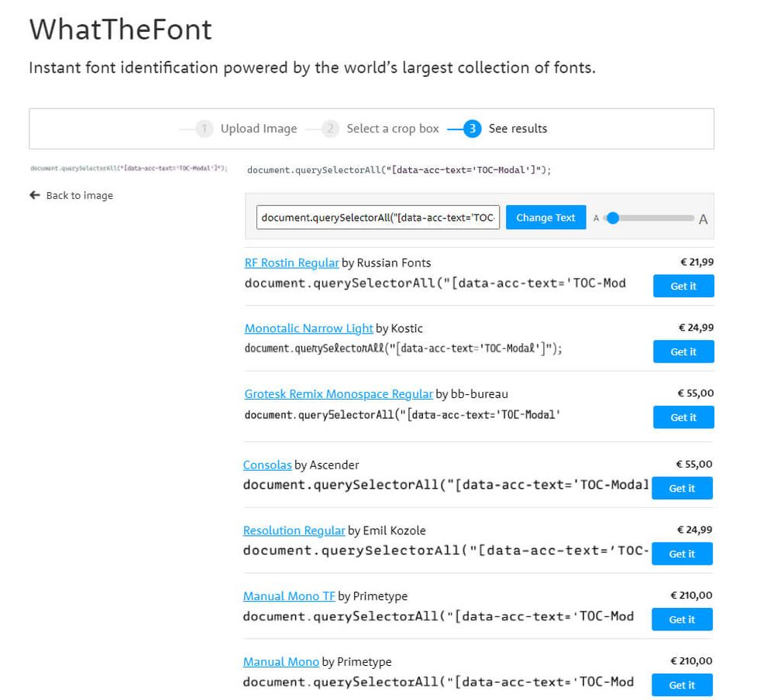Get the Consolas font
Image resolution: width=774 pixels, height=700 pixels.
click(x=682, y=488)
